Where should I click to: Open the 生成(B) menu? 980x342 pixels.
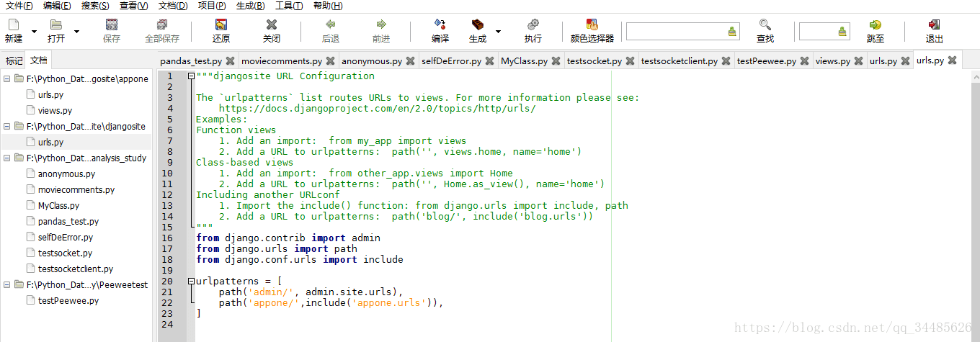pyautogui.click(x=250, y=6)
